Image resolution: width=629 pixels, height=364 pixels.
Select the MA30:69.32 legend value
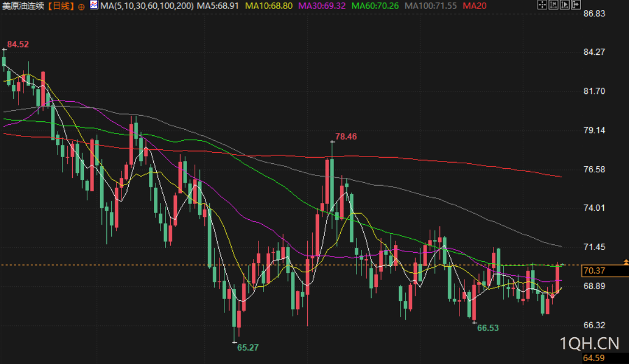pyautogui.click(x=322, y=6)
